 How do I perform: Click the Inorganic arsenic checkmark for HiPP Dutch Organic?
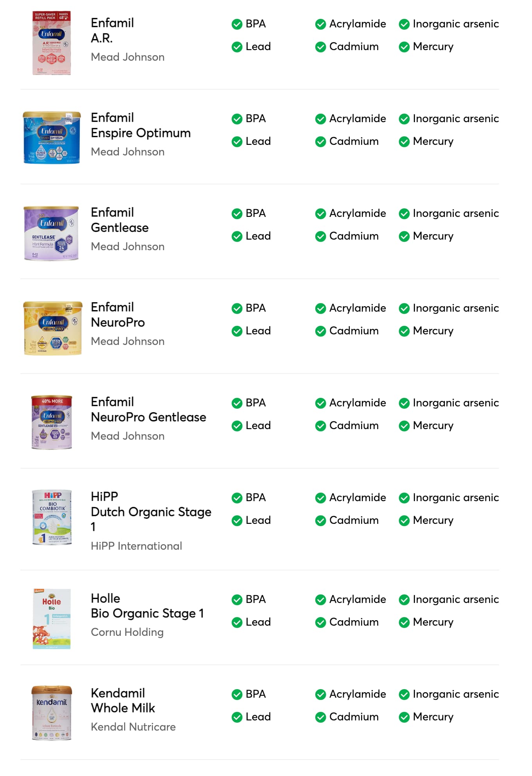(x=404, y=498)
